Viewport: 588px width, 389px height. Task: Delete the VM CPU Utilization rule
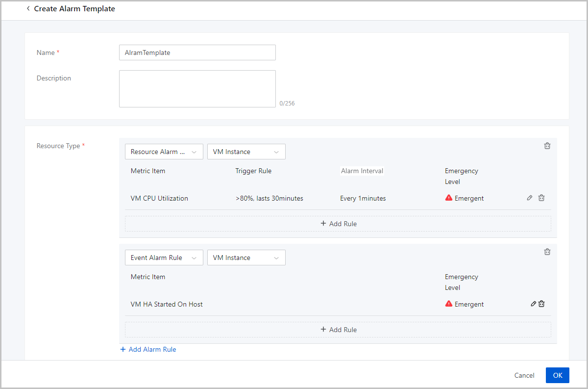pyautogui.click(x=541, y=198)
